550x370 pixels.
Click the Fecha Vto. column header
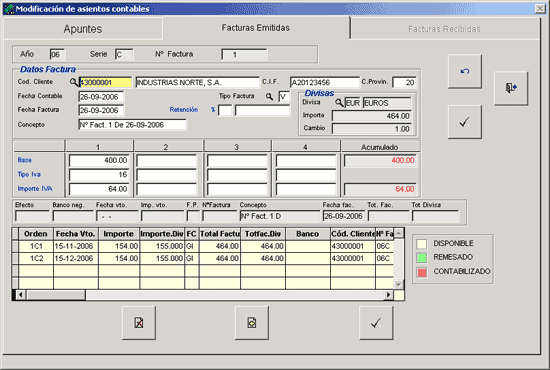tap(76, 234)
